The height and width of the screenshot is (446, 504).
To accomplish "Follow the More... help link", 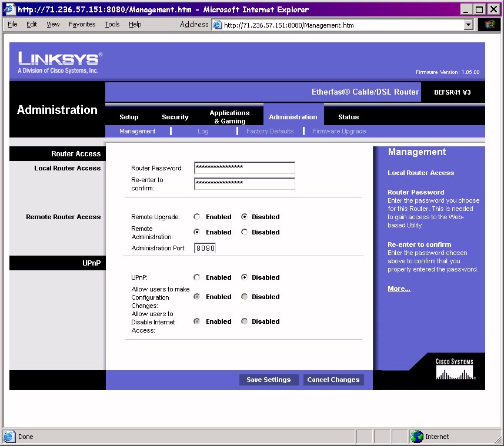I will click(399, 289).
